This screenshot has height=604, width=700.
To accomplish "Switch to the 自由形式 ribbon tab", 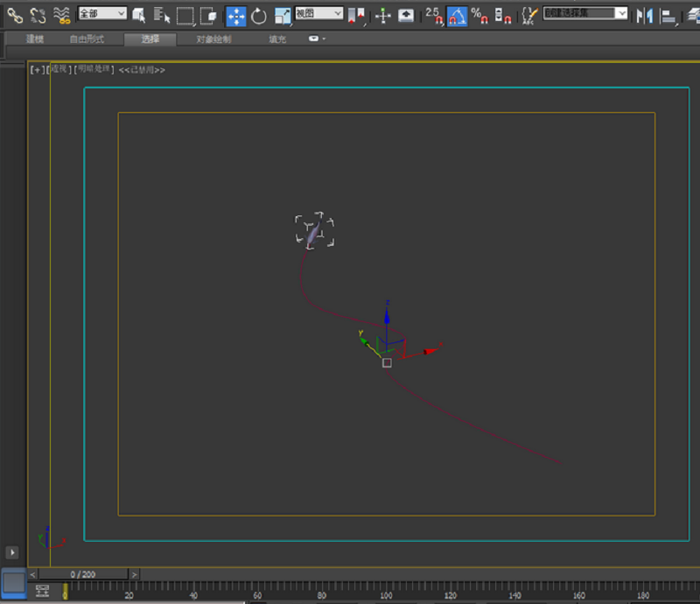I will coord(87,39).
